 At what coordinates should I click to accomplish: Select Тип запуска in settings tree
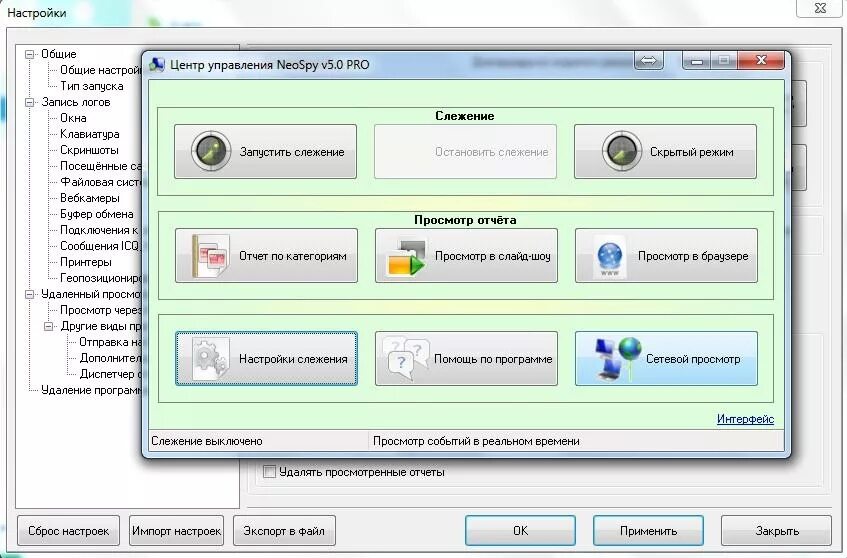coord(92,86)
